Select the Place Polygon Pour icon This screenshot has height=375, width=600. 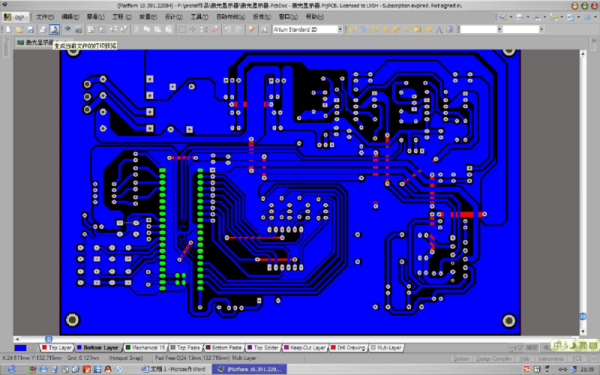(428, 29)
